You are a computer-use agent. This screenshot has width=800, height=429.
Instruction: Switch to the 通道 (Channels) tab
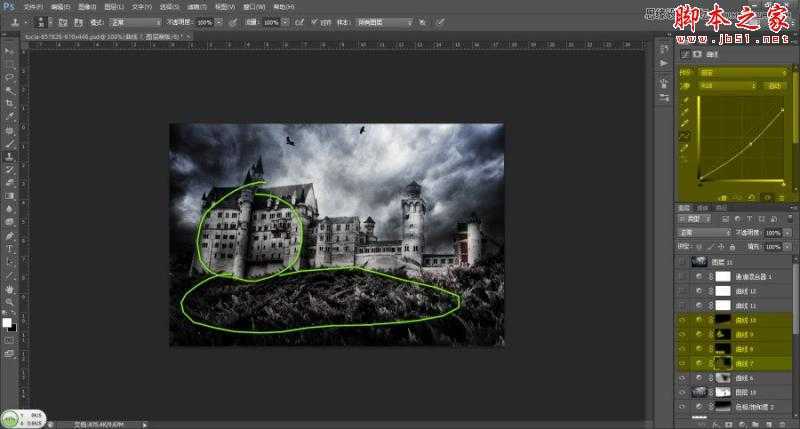tap(703, 208)
